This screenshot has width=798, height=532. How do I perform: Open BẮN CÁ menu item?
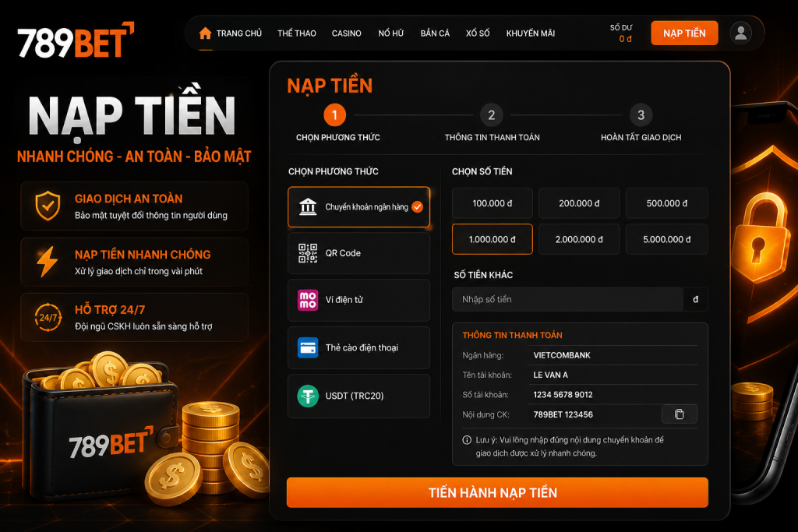click(x=435, y=33)
